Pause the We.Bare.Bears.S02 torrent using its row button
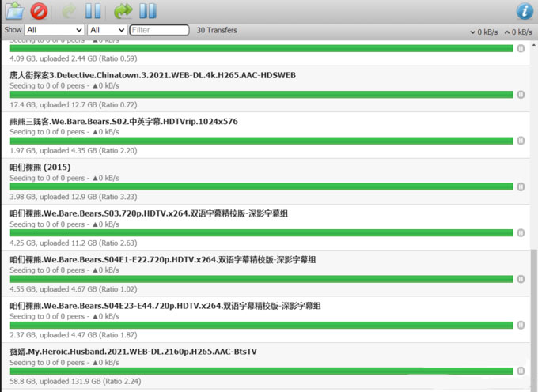This screenshot has height=392, width=538. (521, 141)
